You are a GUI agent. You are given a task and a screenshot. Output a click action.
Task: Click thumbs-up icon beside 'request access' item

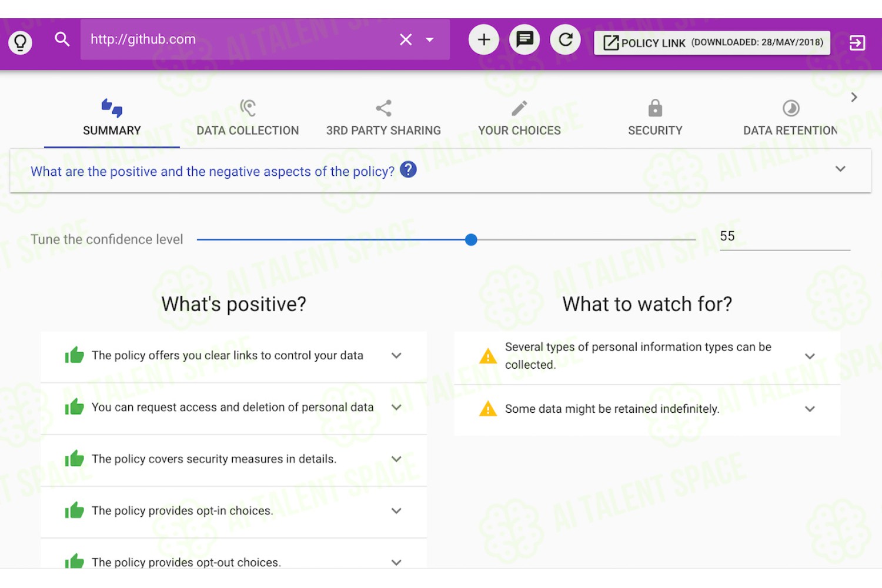(75, 406)
